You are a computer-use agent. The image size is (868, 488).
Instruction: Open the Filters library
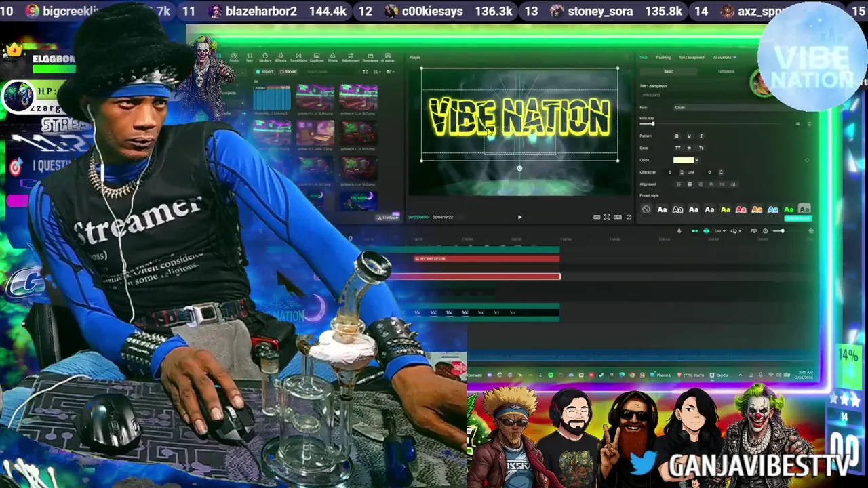click(333, 58)
